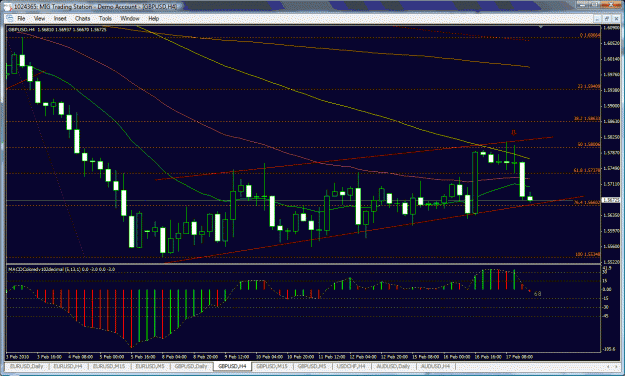This screenshot has width=625, height=376.
Task: Switch to the EURUSD,M5 chart tab
Action: point(150,366)
